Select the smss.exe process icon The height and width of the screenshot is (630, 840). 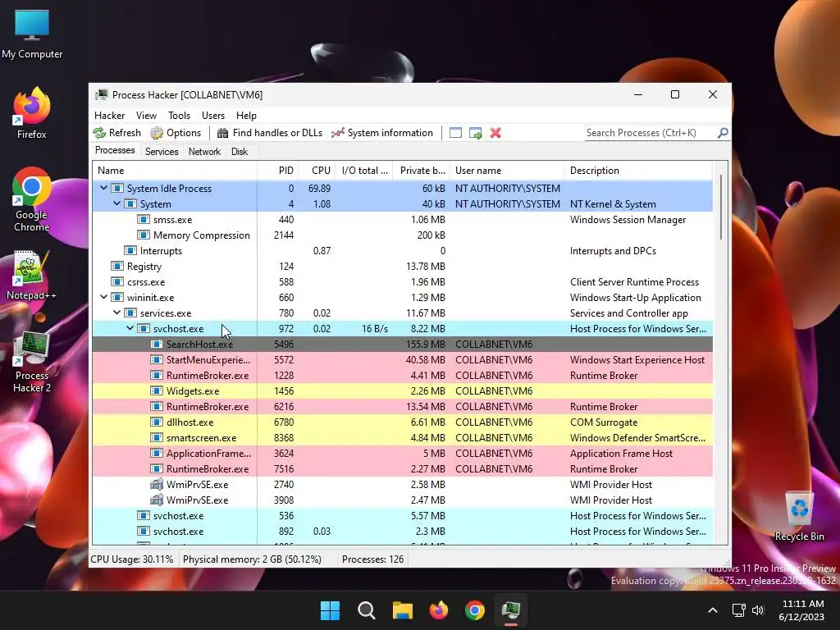coord(143,220)
